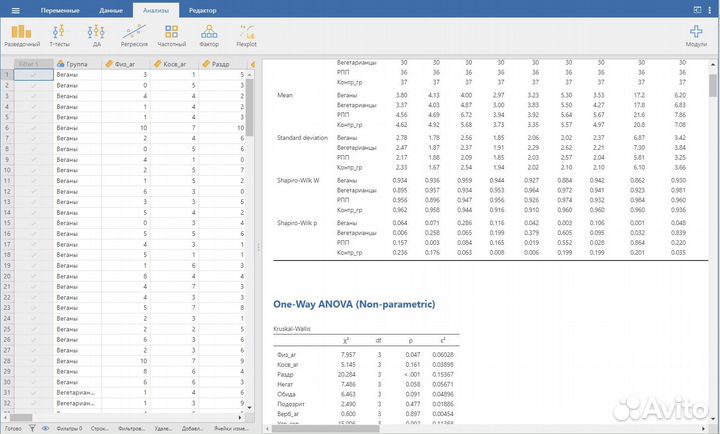Select the Косв_аг column header
720x434 pixels.
tap(174, 64)
